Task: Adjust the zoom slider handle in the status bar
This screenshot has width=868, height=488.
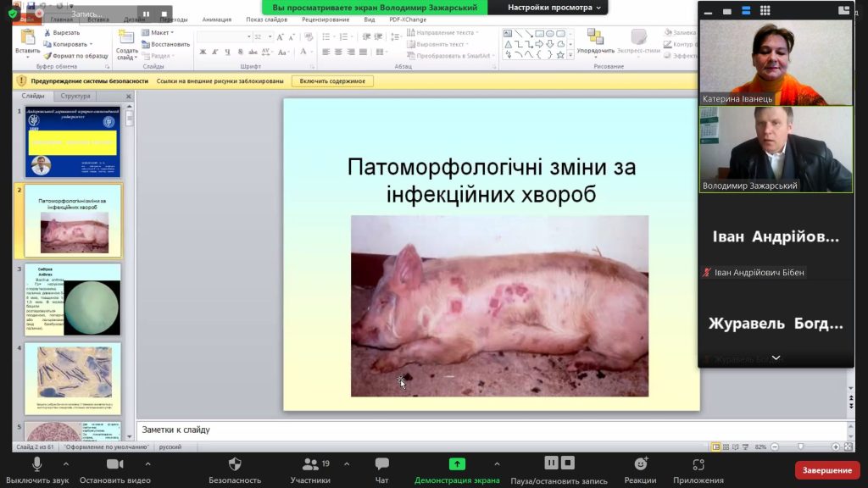Action: 800,447
